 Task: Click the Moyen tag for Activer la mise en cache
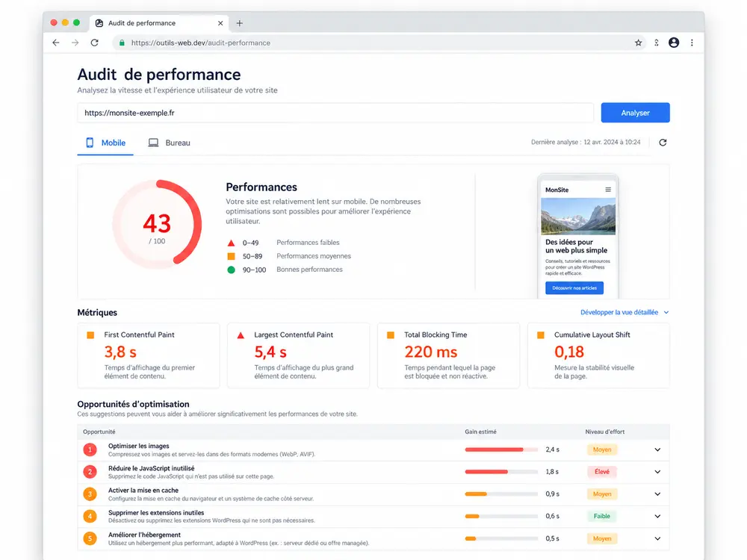(601, 494)
